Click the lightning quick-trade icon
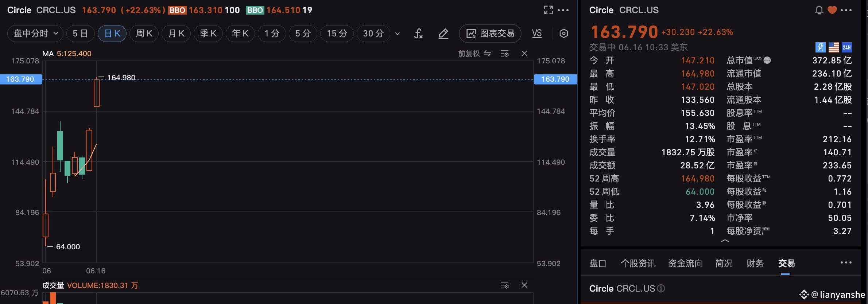The height and width of the screenshot is (304, 868). coord(820,47)
